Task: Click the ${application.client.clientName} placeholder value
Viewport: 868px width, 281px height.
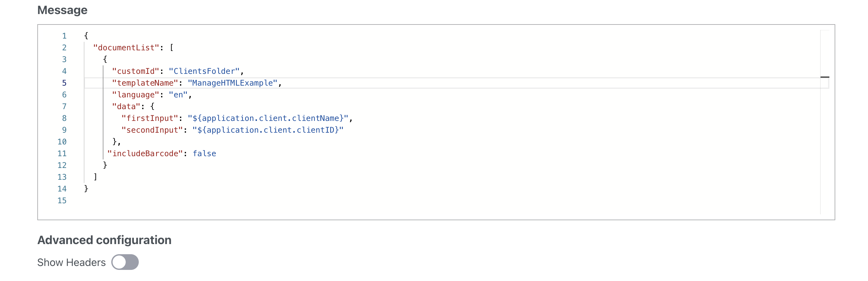Action: (268, 118)
